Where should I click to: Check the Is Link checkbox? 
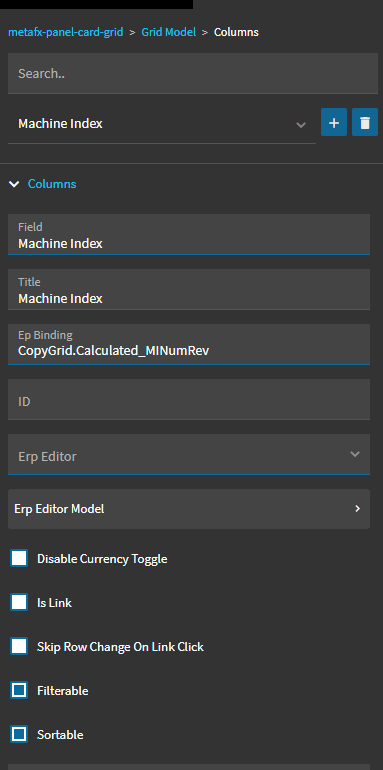(19, 603)
